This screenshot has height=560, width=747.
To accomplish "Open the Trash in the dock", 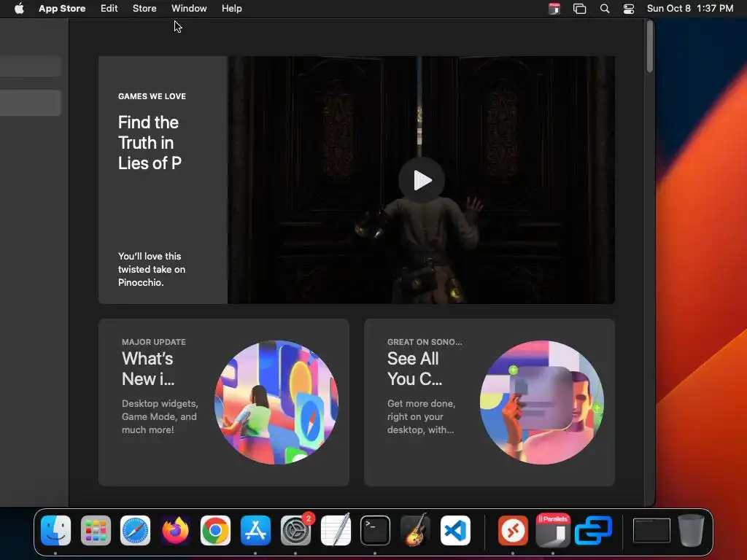I will tap(692, 530).
